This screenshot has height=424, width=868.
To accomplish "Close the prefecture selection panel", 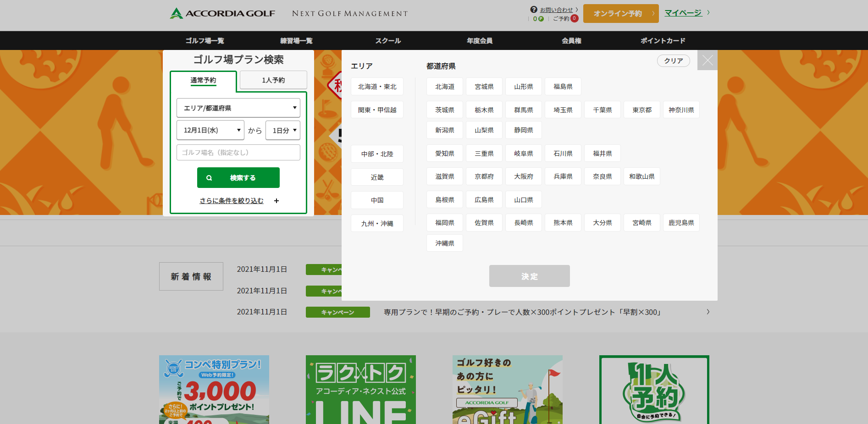I will tap(707, 60).
